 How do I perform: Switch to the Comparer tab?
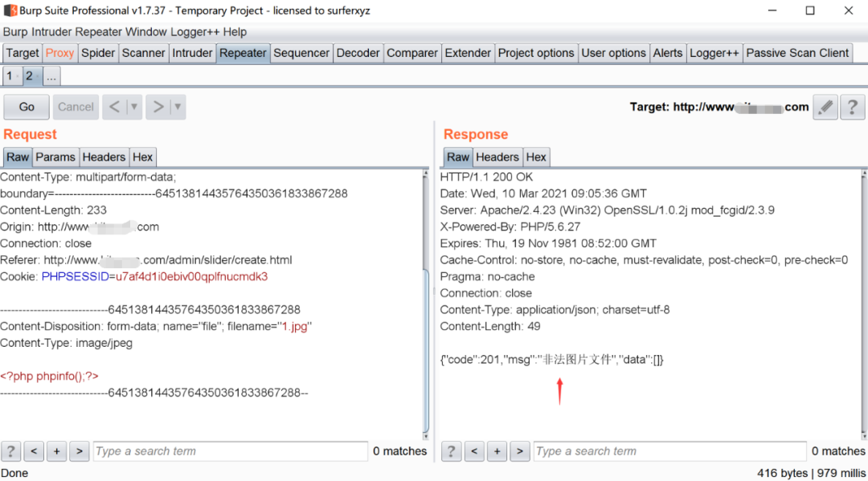click(x=412, y=53)
